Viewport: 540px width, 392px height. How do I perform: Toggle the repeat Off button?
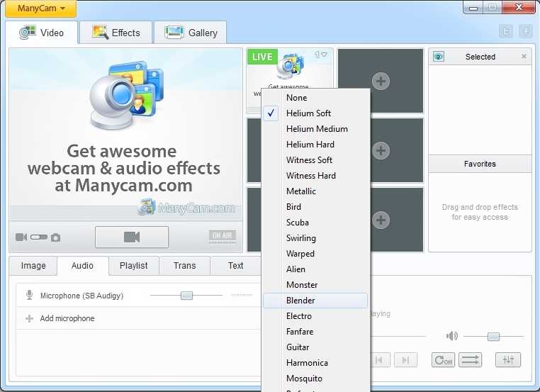[443, 360]
